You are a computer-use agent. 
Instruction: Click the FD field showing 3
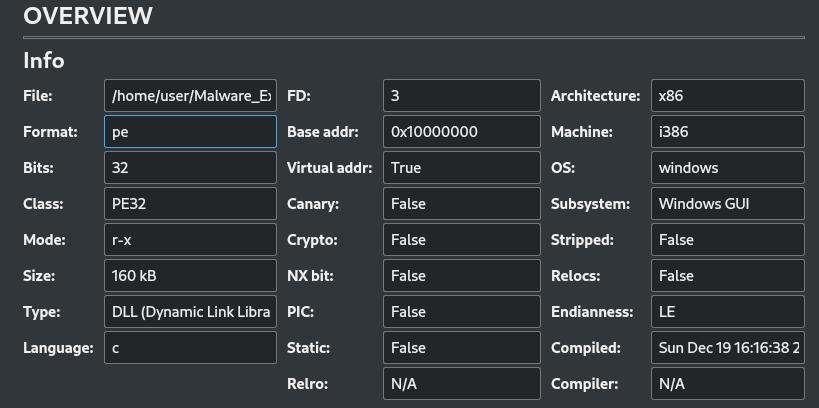click(461, 96)
